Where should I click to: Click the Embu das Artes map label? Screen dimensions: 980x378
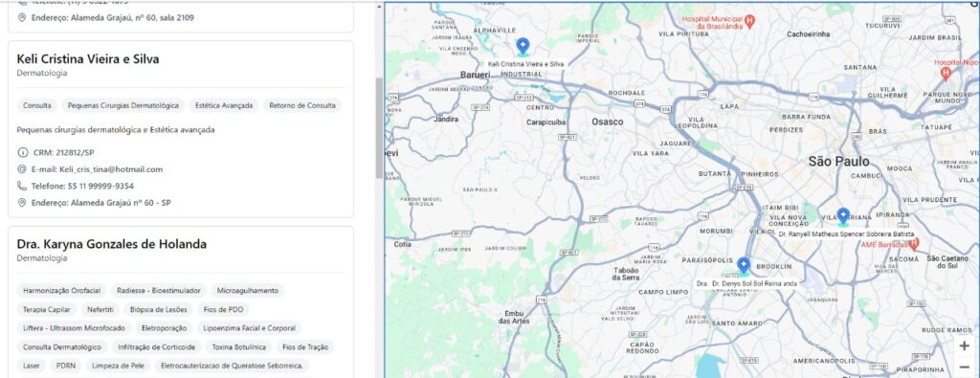point(514,318)
